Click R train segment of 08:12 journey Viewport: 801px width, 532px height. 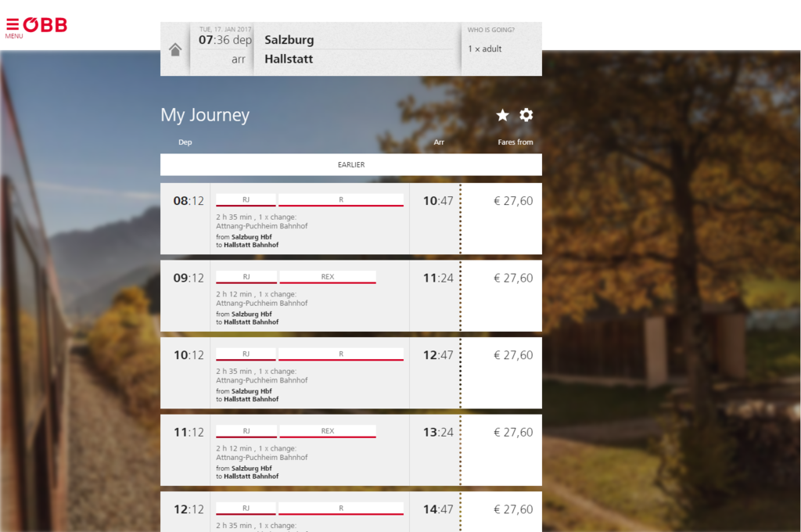point(341,199)
